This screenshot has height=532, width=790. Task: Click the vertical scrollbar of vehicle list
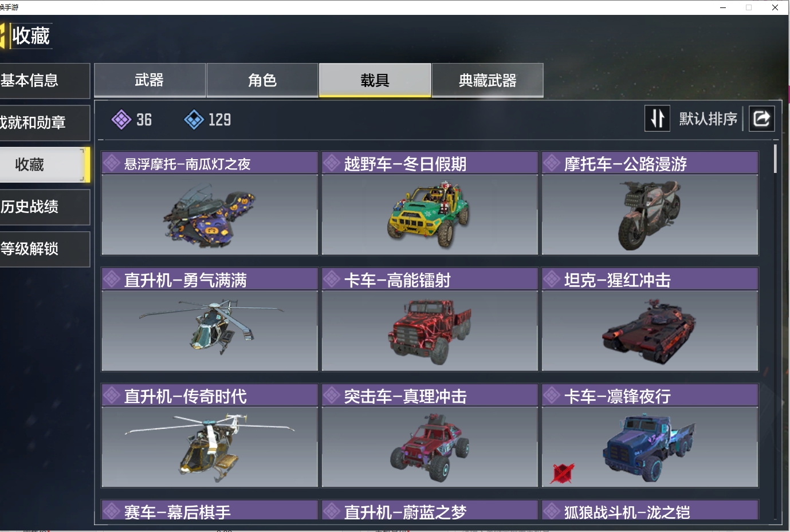[x=775, y=159]
